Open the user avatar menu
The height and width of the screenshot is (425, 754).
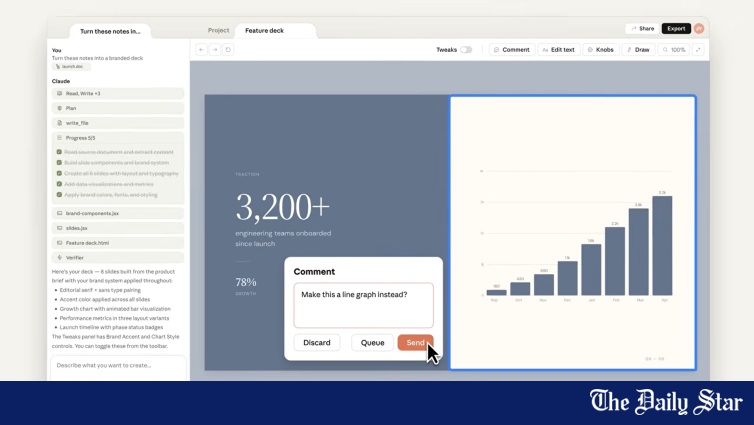[699, 28]
